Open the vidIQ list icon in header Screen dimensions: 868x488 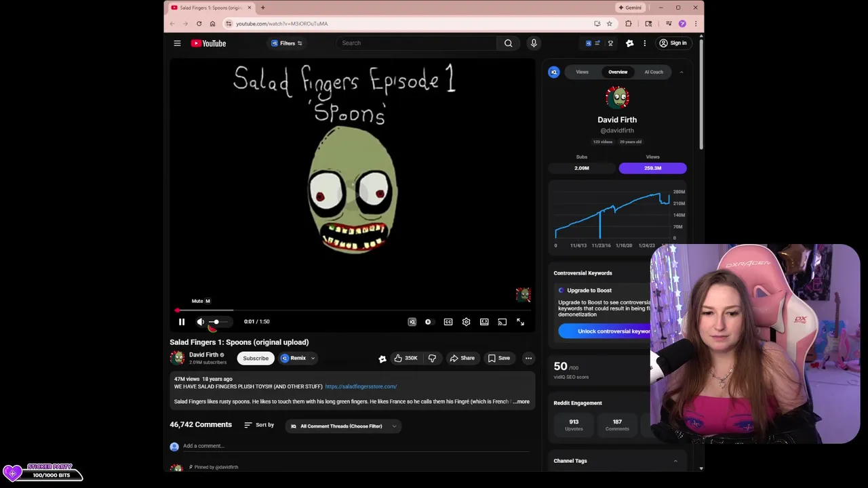[x=597, y=43]
